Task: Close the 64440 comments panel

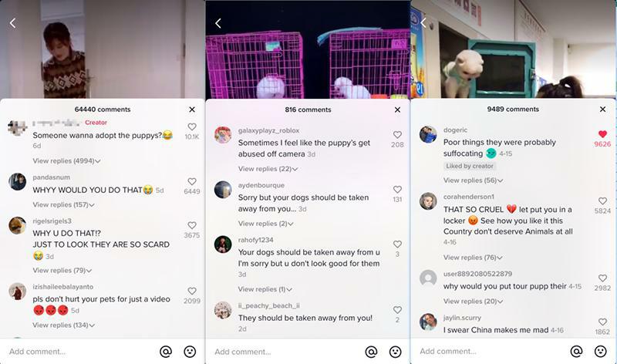Action: coord(192,110)
